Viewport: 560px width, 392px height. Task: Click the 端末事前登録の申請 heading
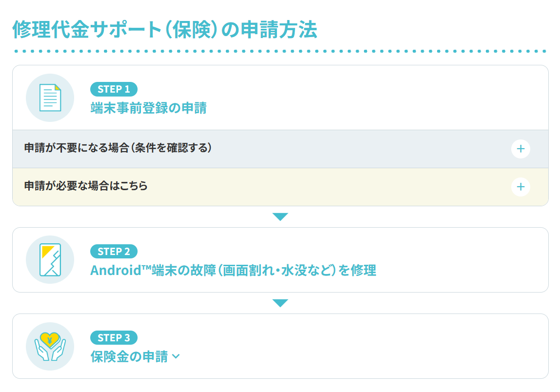(x=148, y=108)
